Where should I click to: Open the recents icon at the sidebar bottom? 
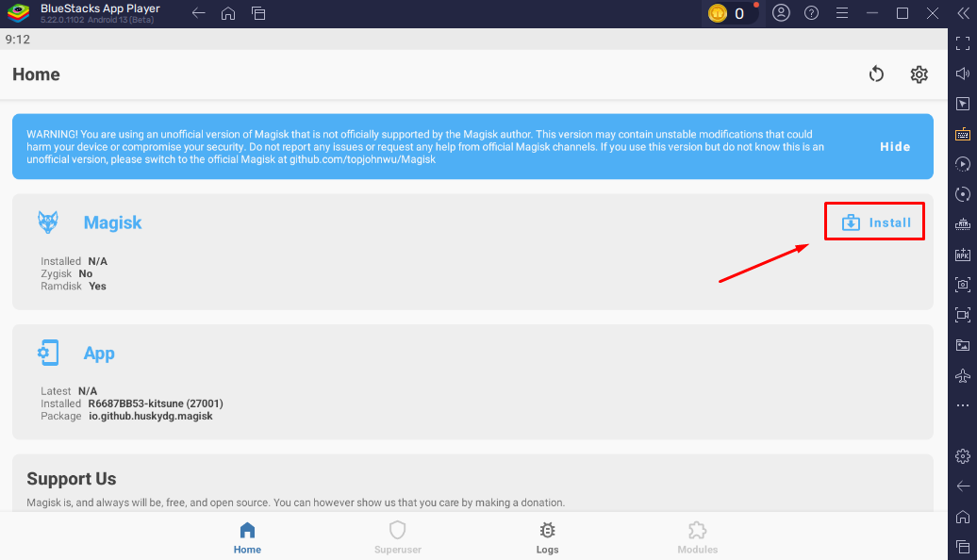coord(963,547)
